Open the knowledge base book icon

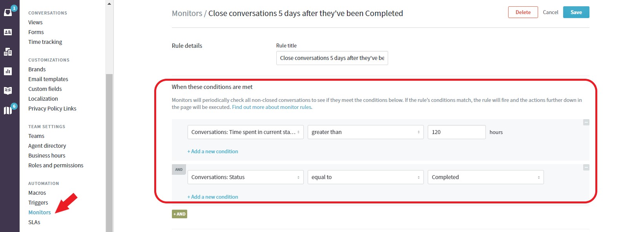pos(8,91)
